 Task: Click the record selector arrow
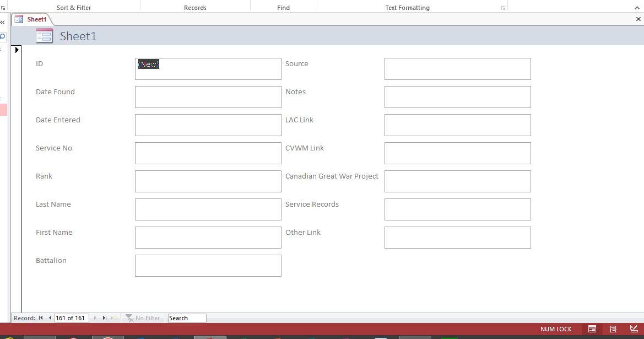(17, 50)
